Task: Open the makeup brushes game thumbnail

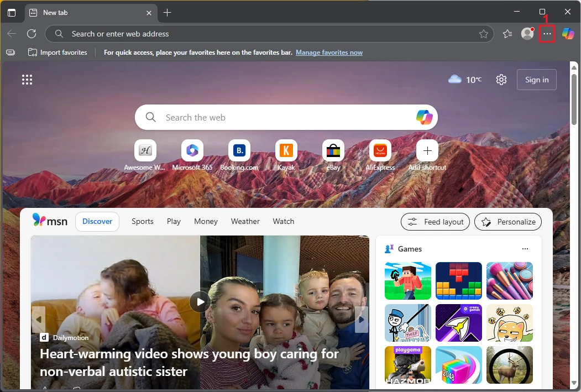Action: [510, 281]
